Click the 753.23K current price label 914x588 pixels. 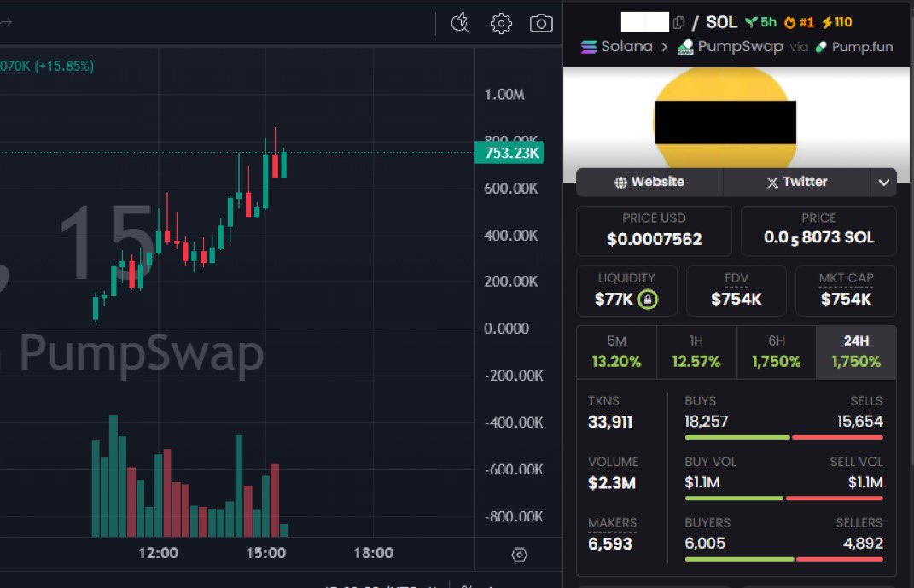pos(510,153)
